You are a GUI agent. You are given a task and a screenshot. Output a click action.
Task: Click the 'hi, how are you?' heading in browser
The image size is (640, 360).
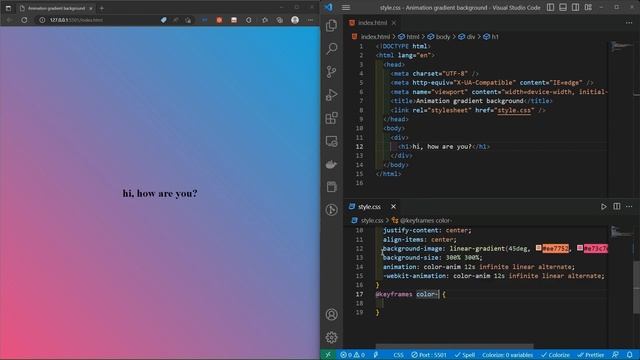coord(160,193)
